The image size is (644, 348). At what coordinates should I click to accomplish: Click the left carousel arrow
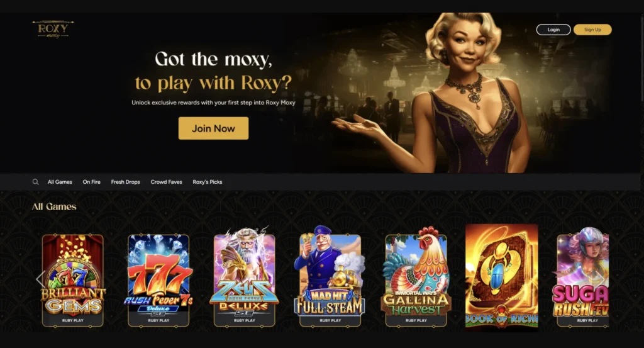(40, 279)
